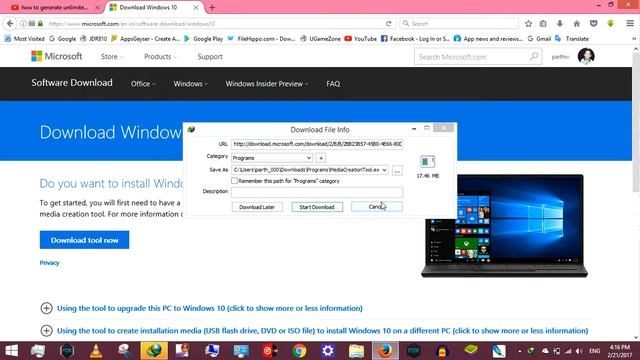Click the network signal tray icon
The width and height of the screenshot is (640, 360).
[568, 351]
